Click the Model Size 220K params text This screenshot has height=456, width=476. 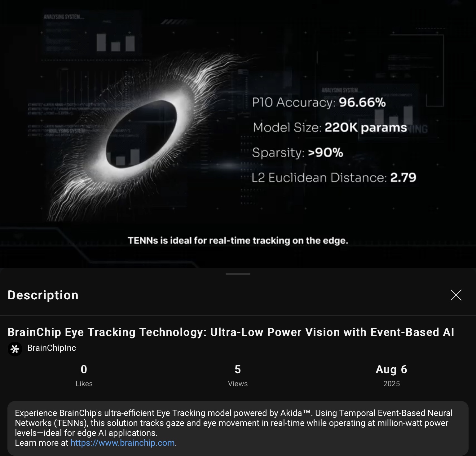point(330,127)
